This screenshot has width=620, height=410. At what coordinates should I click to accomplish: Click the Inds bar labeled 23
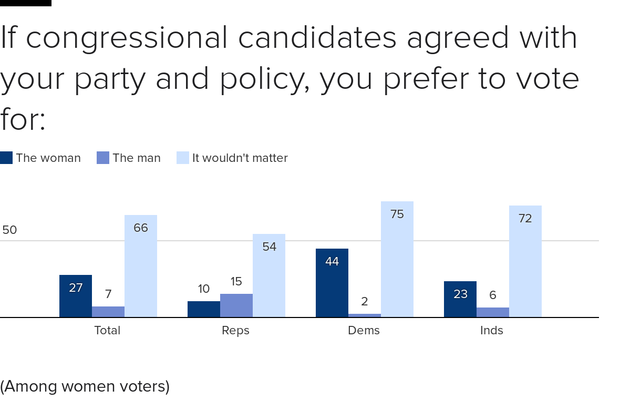pos(460,299)
